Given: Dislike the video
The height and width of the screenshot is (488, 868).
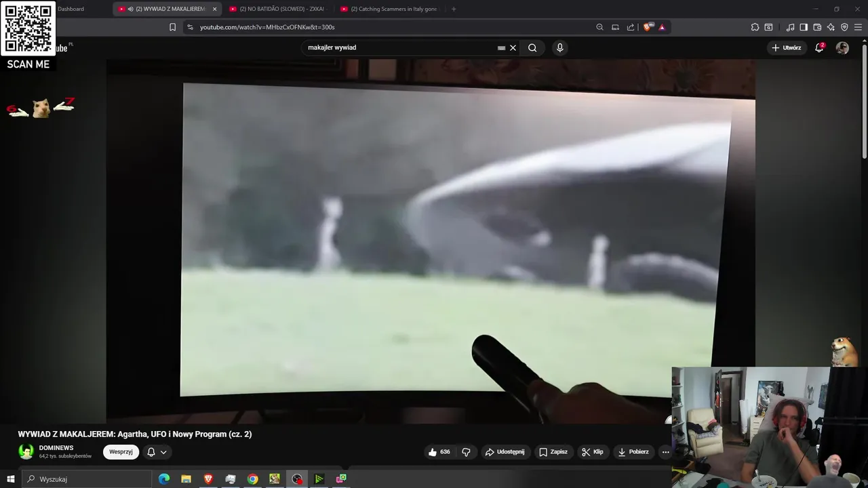Looking at the screenshot, I should click(x=466, y=452).
